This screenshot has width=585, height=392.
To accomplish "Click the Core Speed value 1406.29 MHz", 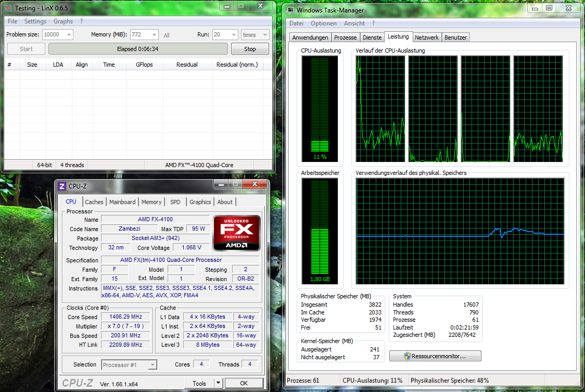I will tap(126, 317).
